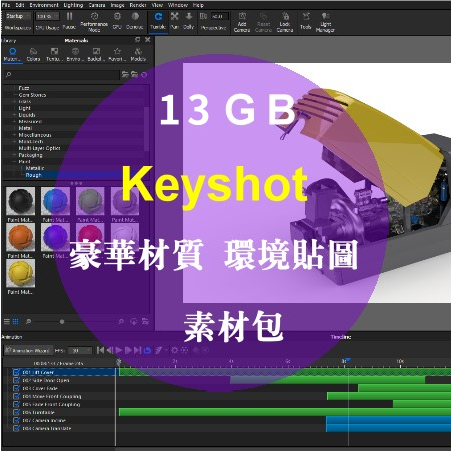The height and width of the screenshot is (451, 451).
Task: Jump to the animation start
Action: (100, 350)
